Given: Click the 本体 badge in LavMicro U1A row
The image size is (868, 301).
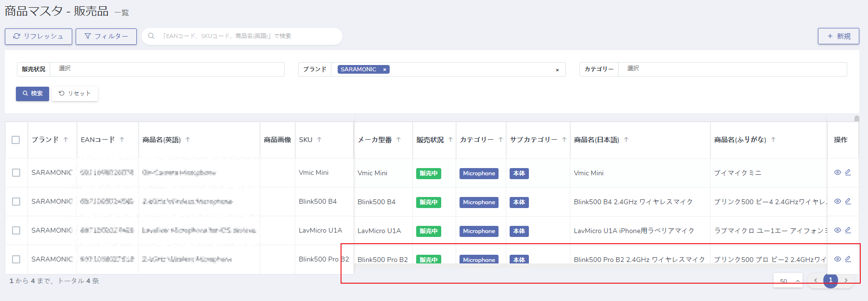Looking at the screenshot, I should tap(519, 231).
